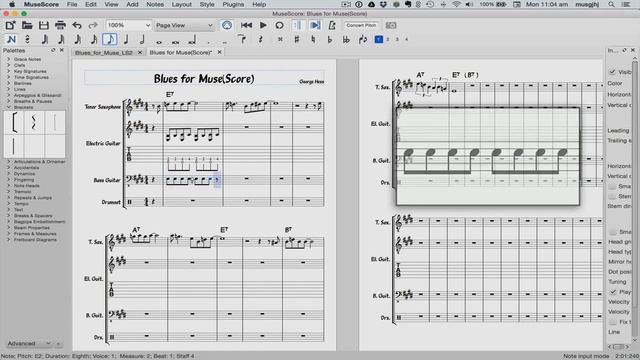Toggle note input mode (N) button

[x=11, y=40]
